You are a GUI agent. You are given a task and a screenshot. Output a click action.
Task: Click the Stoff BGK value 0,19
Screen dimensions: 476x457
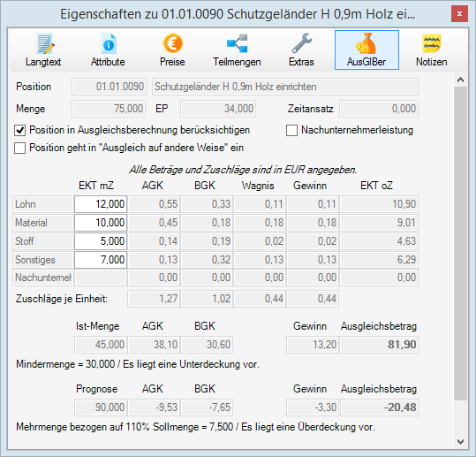pyautogui.click(x=207, y=241)
